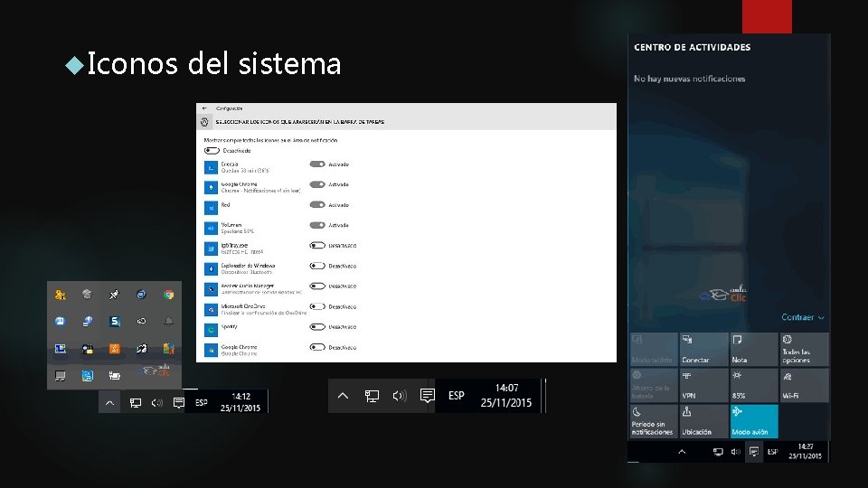
Task: Click the battery plug icon in tray overflow
Action: point(115,376)
